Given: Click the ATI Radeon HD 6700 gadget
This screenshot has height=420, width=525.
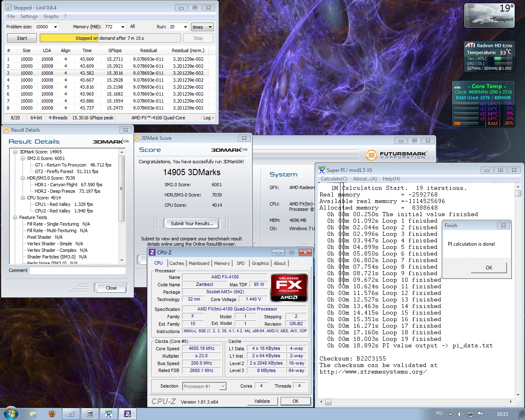Looking at the screenshot, I should (x=489, y=56).
